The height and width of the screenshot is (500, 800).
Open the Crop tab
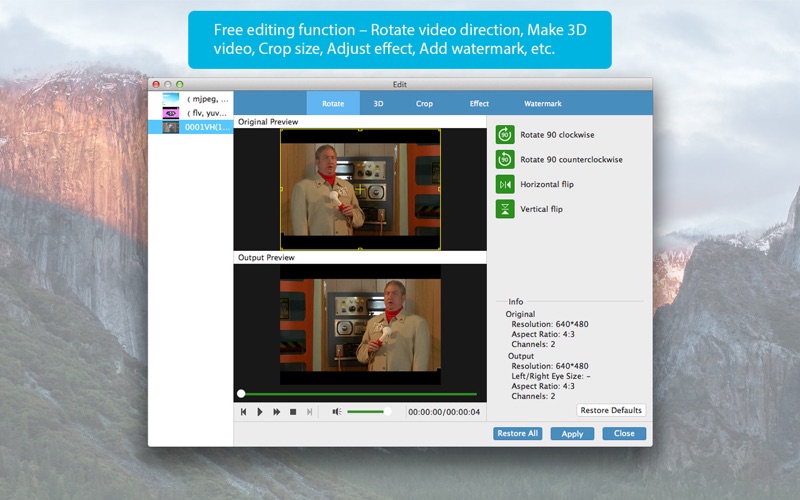(424, 103)
